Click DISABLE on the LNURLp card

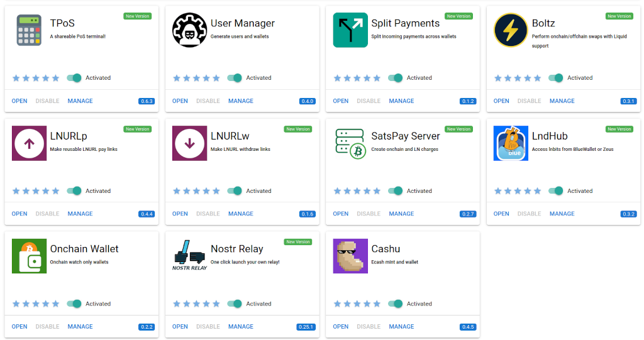tap(47, 214)
